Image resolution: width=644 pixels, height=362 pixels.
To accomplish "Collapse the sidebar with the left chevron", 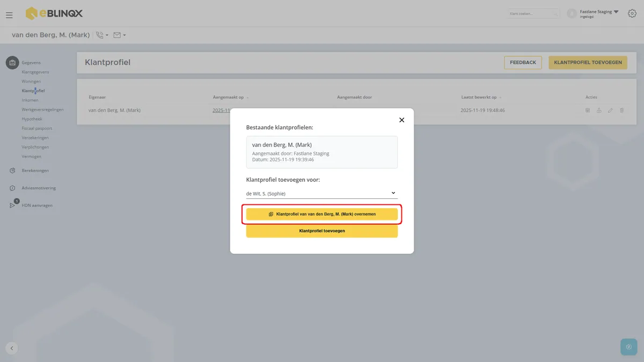I will point(12,348).
